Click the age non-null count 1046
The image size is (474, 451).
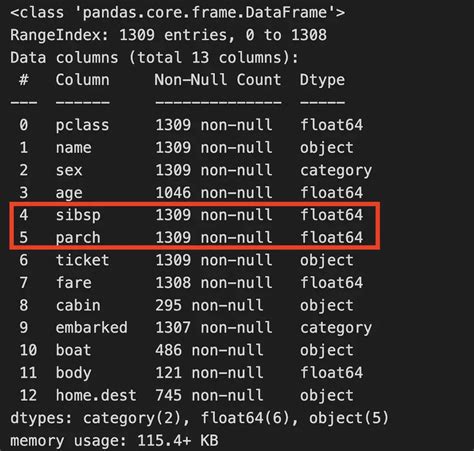click(x=173, y=193)
